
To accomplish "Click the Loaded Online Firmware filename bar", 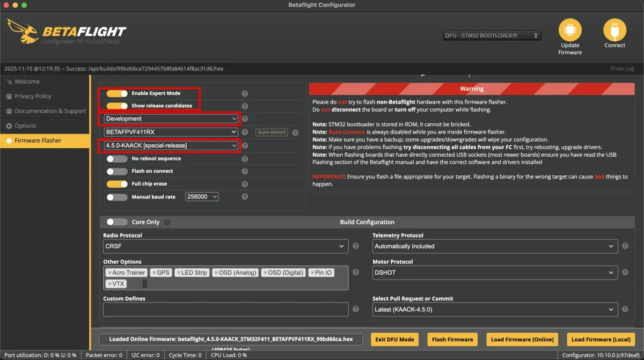I will (x=231, y=339).
